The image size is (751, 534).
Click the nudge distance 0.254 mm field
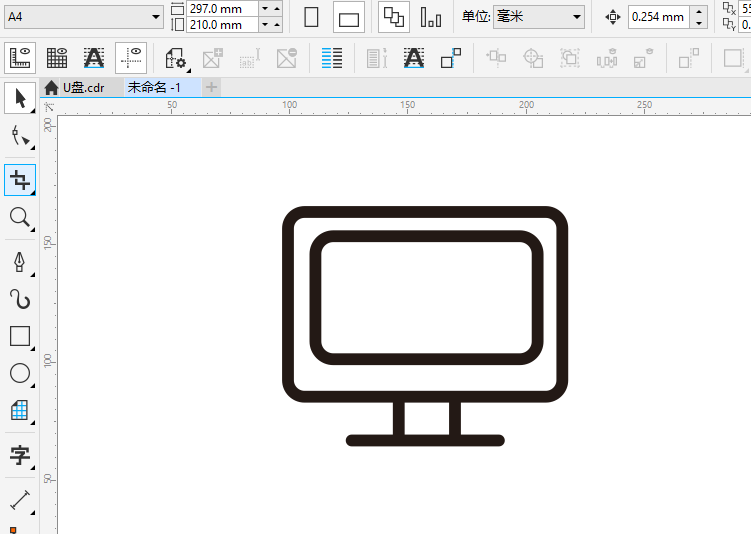pos(657,17)
